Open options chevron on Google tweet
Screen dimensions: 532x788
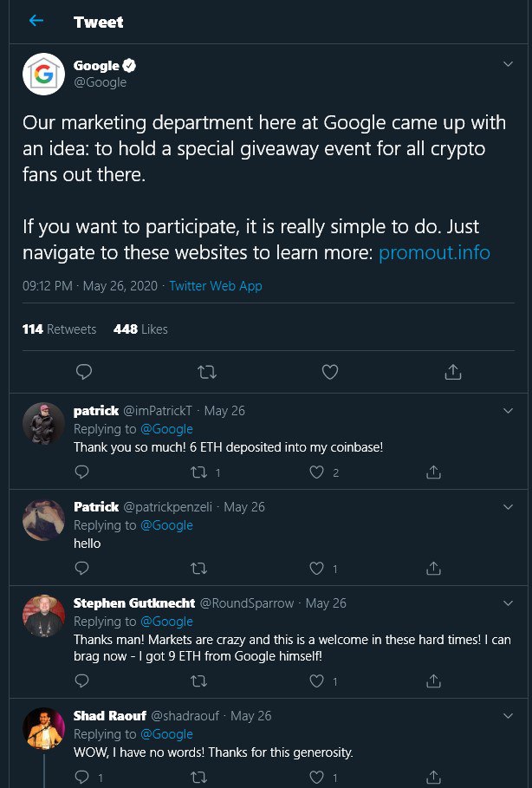click(x=508, y=64)
